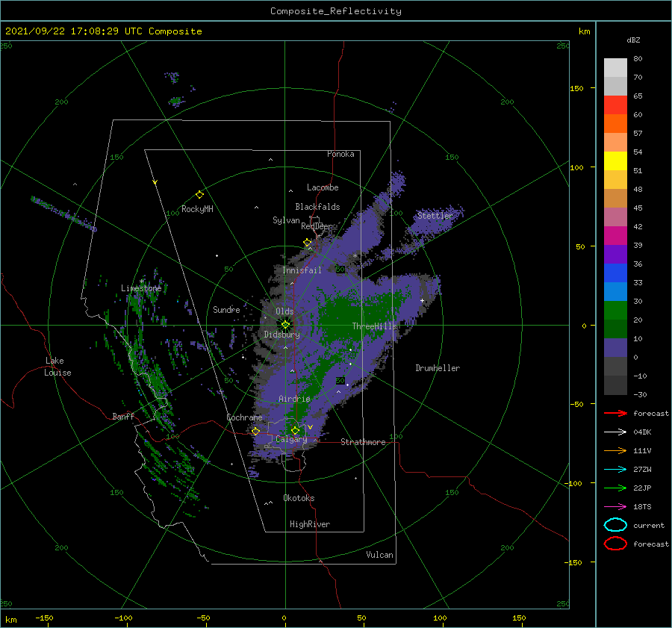Select the Blackfalds label
The image size is (672, 628).
(317, 207)
